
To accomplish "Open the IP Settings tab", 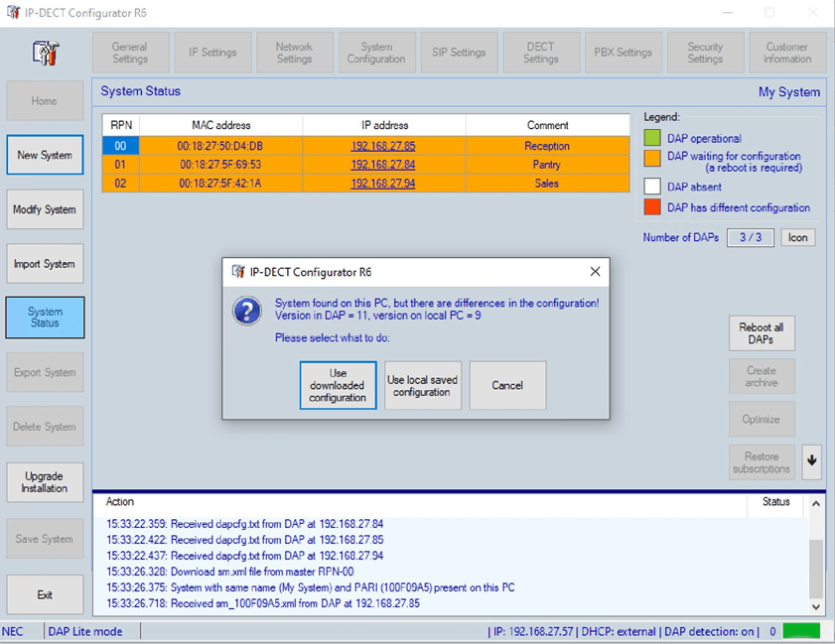I will [x=212, y=53].
